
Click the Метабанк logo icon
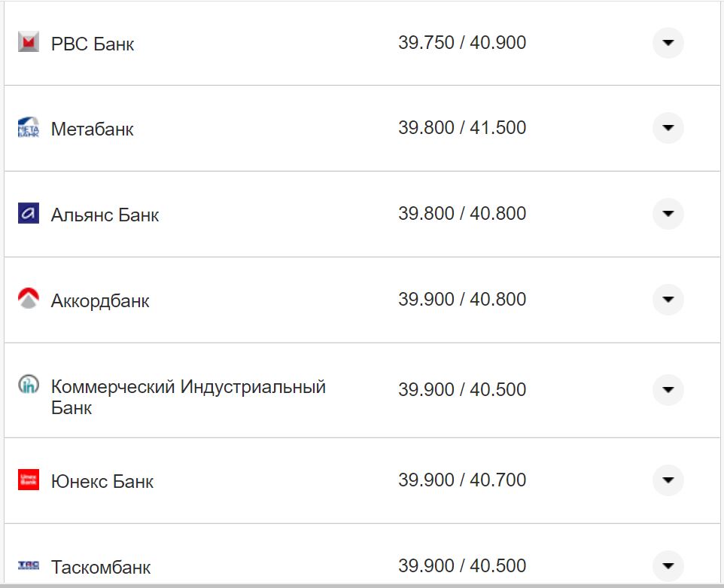click(28, 128)
